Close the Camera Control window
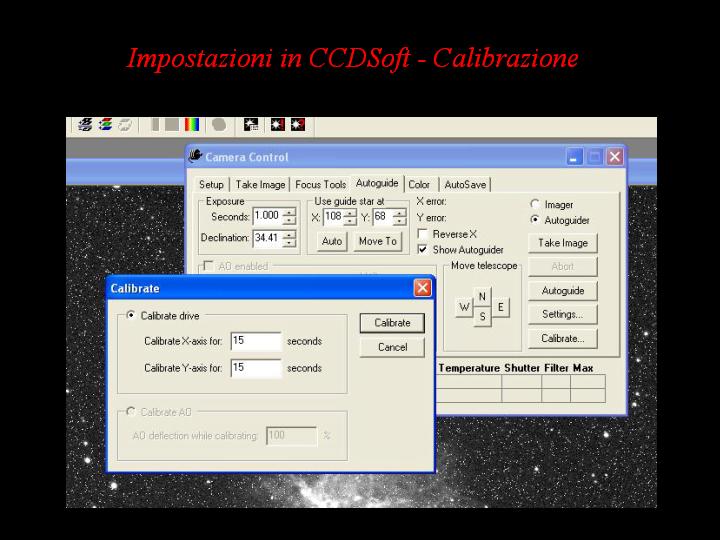Image resolution: width=720 pixels, height=540 pixels. pos(614,157)
